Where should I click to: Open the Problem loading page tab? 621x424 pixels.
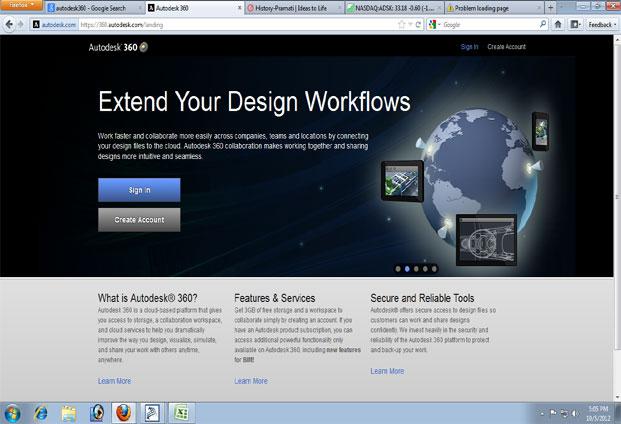(494, 8)
